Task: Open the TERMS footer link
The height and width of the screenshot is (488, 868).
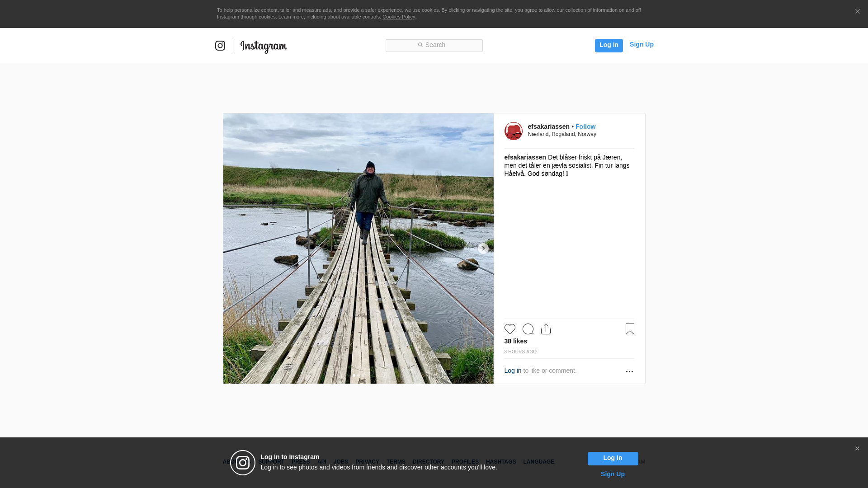Action: pyautogui.click(x=396, y=462)
